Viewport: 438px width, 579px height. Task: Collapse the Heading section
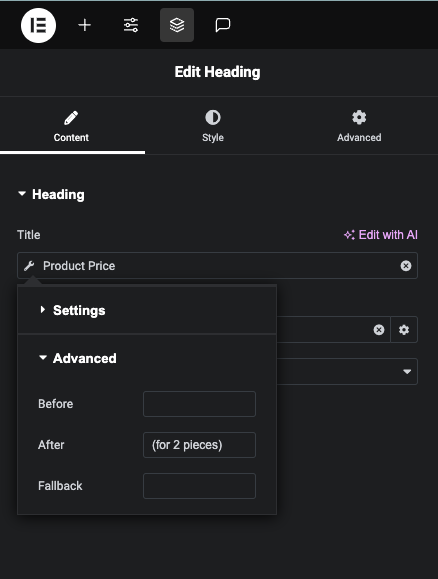pyautogui.click(x=51, y=195)
